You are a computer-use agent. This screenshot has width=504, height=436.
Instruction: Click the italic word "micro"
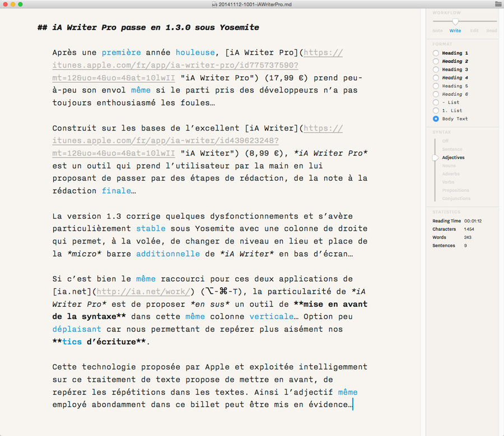pyautogui.click(x=84, y=254)
